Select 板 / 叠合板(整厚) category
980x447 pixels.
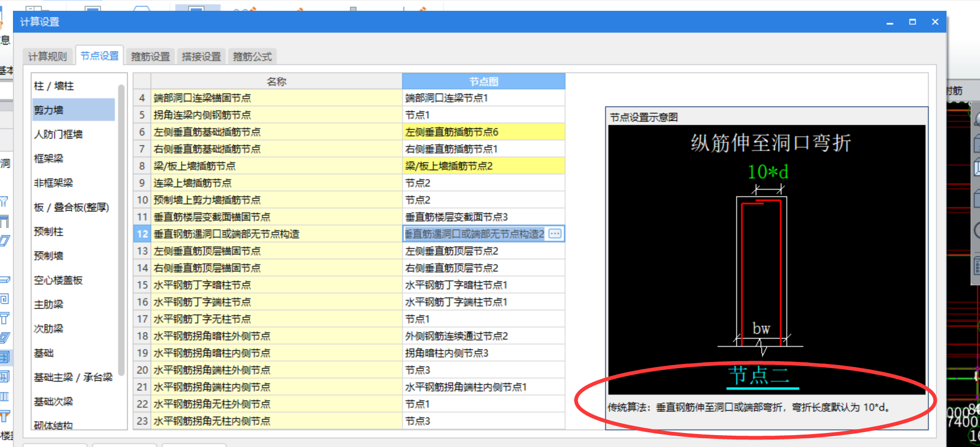tap(73, 207)
